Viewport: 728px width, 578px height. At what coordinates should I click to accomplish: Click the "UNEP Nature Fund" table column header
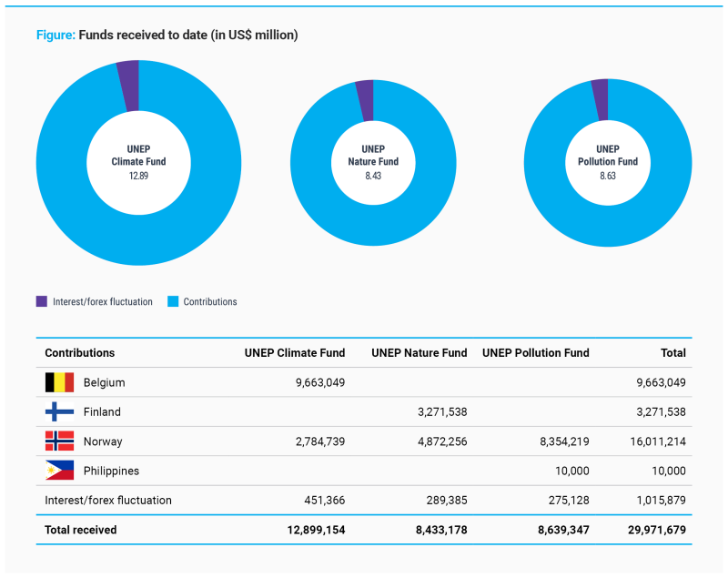(420, 353)
